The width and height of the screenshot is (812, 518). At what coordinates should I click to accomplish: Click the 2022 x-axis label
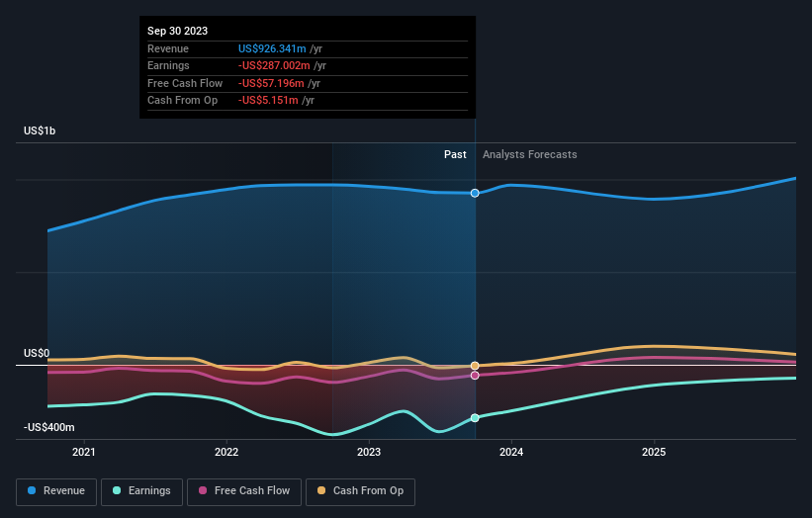[226, 452]
